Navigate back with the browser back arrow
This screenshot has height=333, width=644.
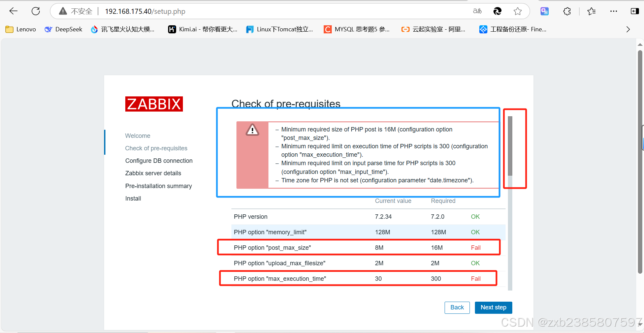pos(13,11)
